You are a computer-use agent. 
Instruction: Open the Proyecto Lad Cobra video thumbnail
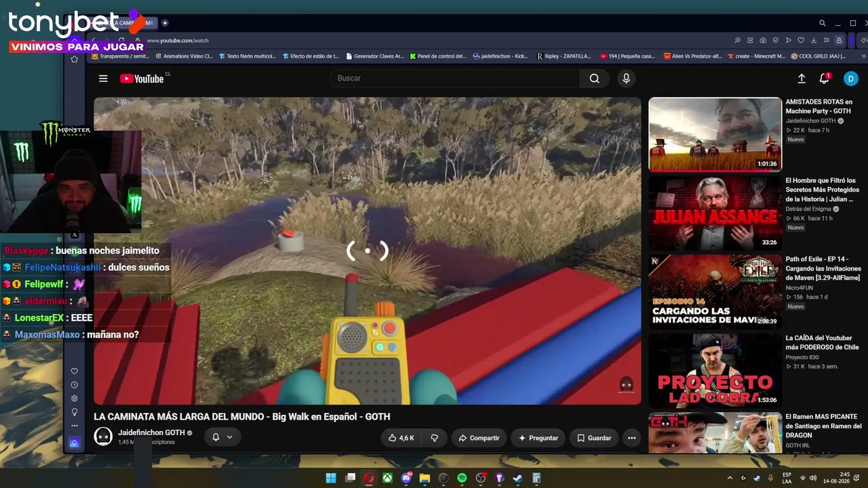tap(715, 370)
